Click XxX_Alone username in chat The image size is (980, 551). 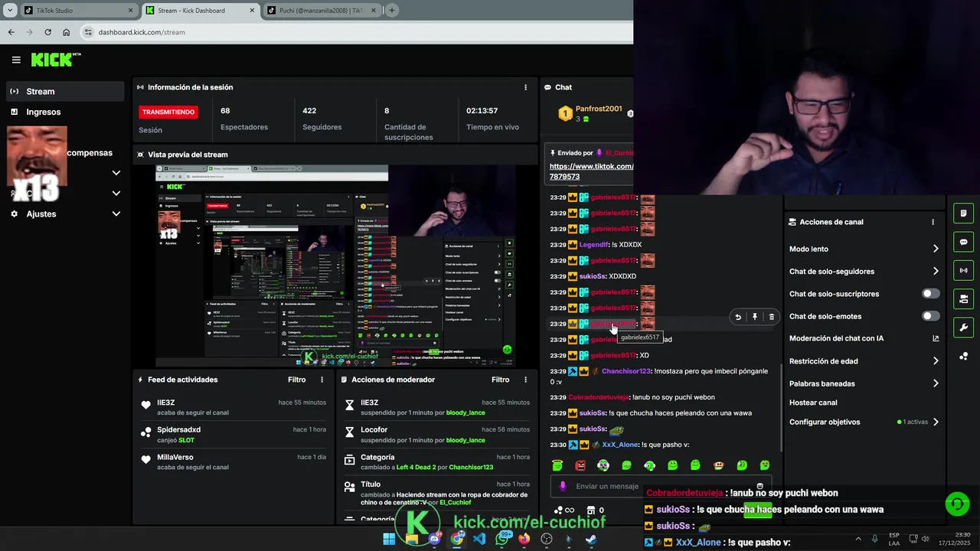click(x=620, y=445)
